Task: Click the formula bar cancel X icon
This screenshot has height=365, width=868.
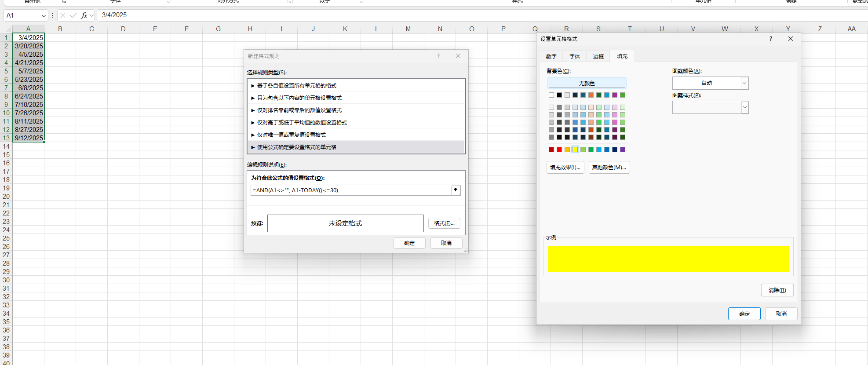Action: pyautogui.click(x=63, y=15)
